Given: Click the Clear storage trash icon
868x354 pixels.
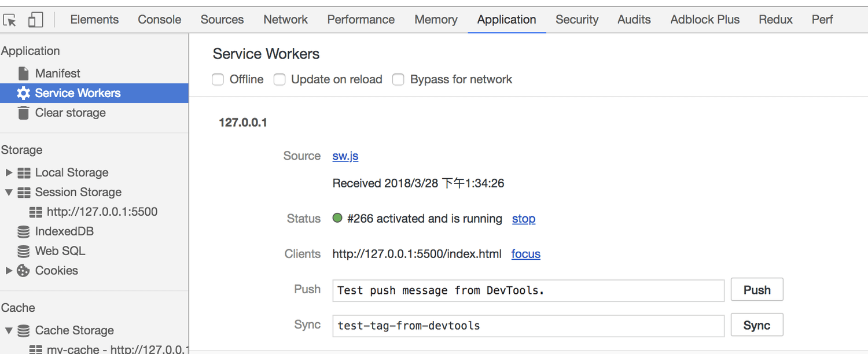Looking at the screenshot, I should point(23,113).
